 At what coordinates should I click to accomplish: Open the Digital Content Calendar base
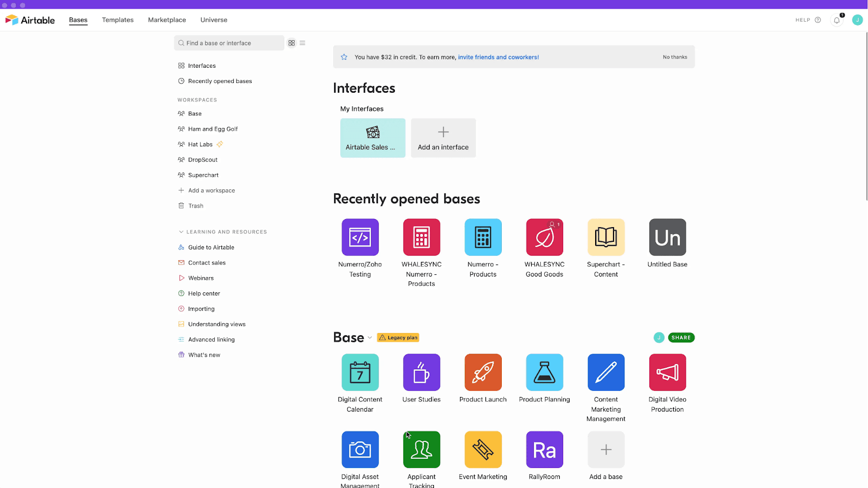(x=360, y=372)
